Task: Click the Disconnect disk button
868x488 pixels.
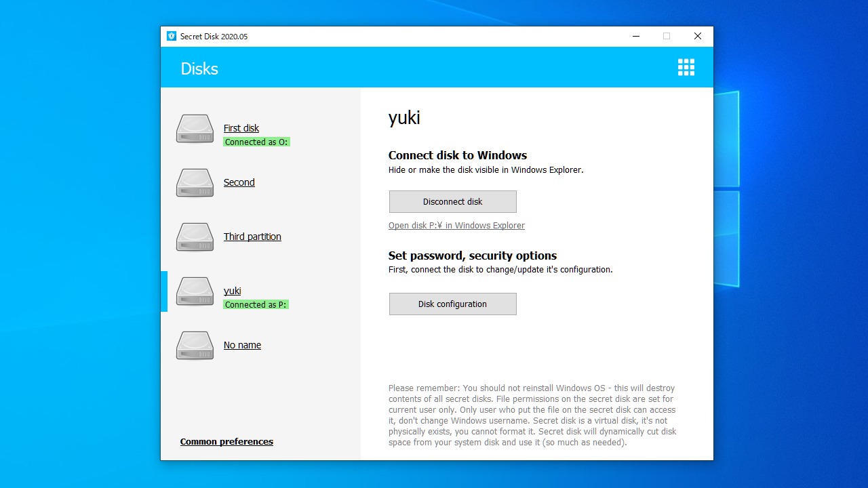Action: click(x=453, y=201)
